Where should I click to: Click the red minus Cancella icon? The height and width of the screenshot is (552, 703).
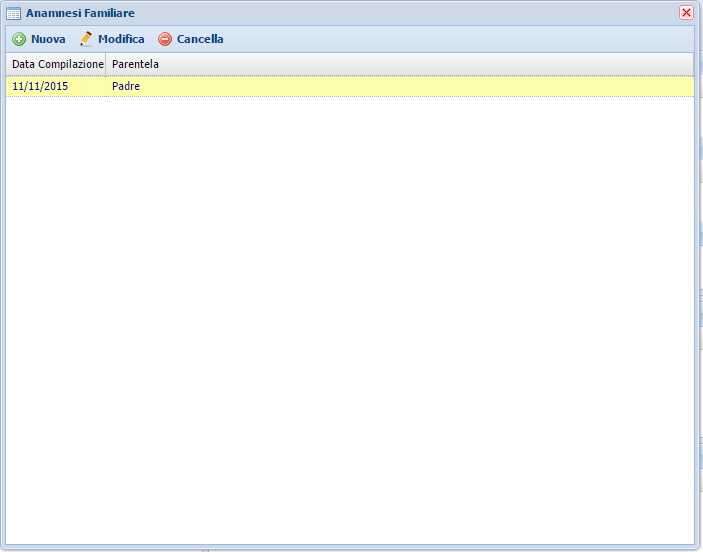click(165, 39)
